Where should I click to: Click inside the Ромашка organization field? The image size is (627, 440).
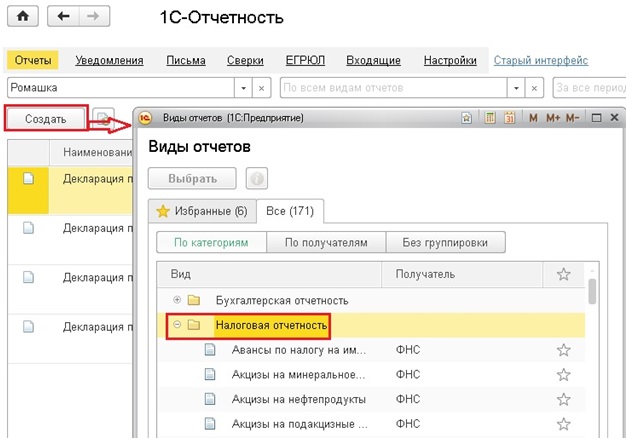pyautogui.click(x=121, y=88)
